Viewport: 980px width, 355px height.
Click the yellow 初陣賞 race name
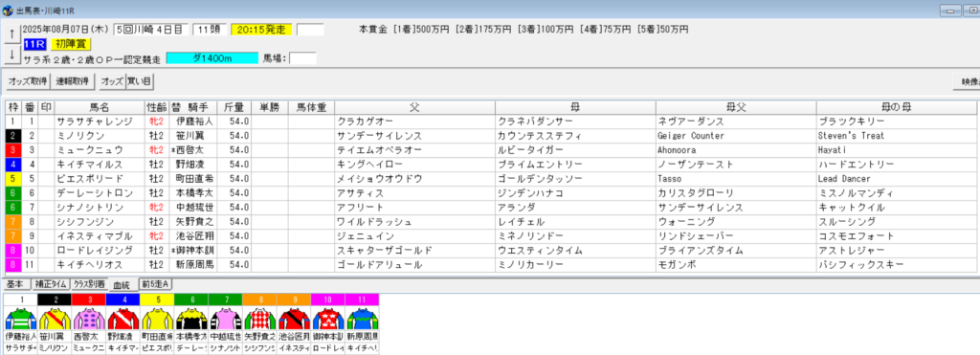tap(71, 44)
